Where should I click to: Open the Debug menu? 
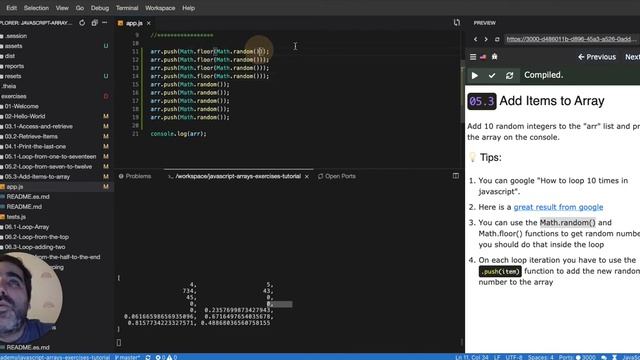click(100, 8)
